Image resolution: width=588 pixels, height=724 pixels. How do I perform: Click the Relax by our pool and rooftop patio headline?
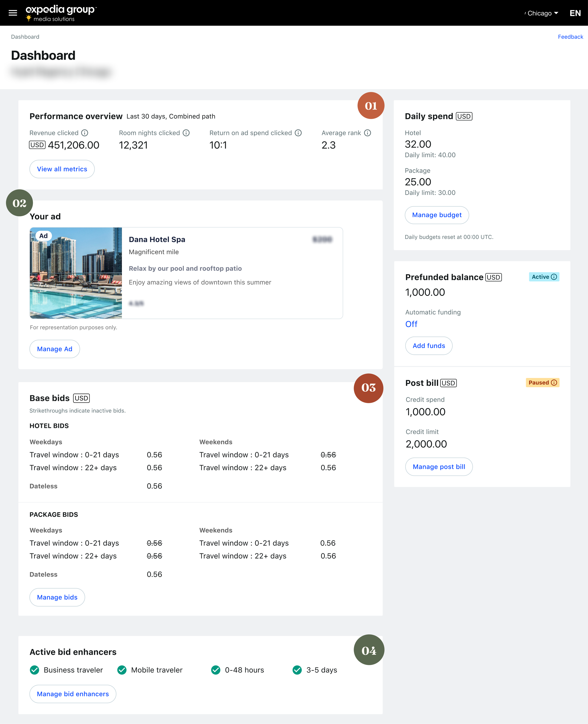click(185, 269)
